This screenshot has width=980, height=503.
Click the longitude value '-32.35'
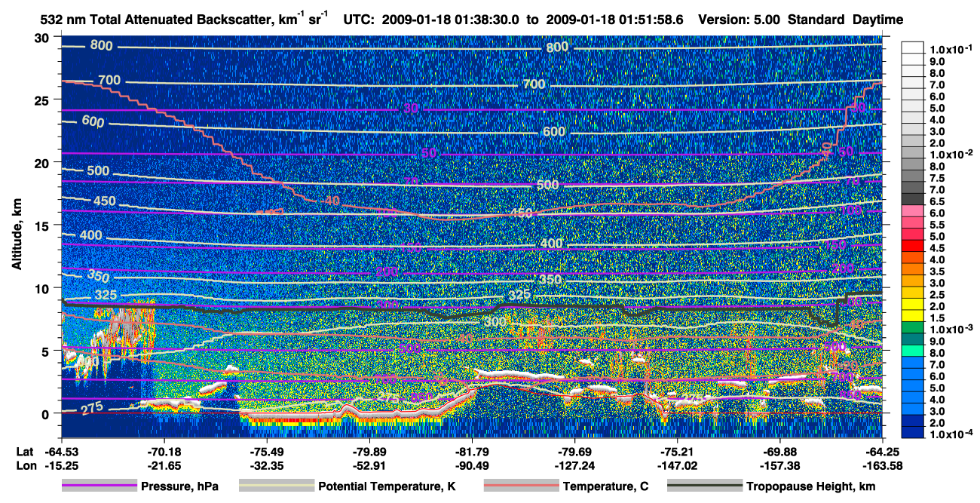tap(267, 466)
